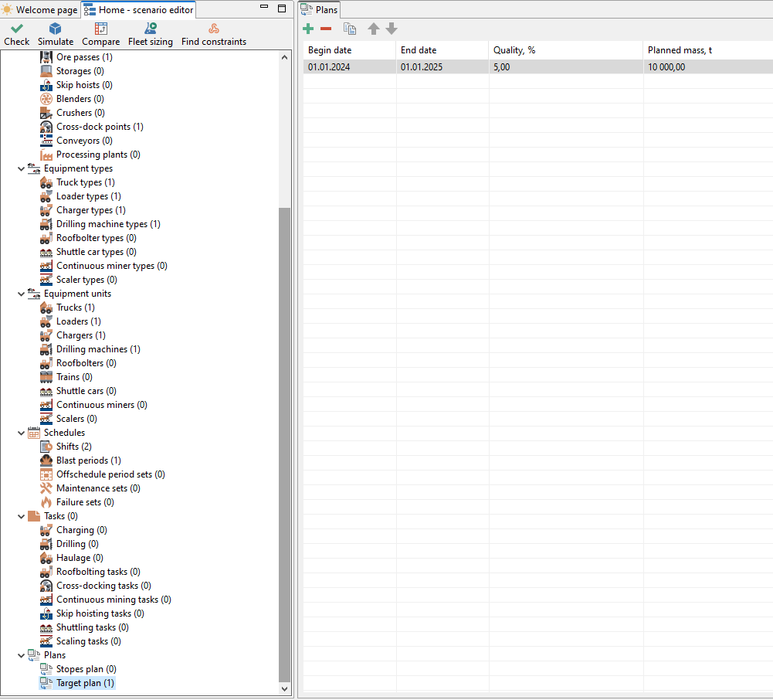Sort by the Quality, % column header
This screenshot has width=773, height=700.
[566, 49]
